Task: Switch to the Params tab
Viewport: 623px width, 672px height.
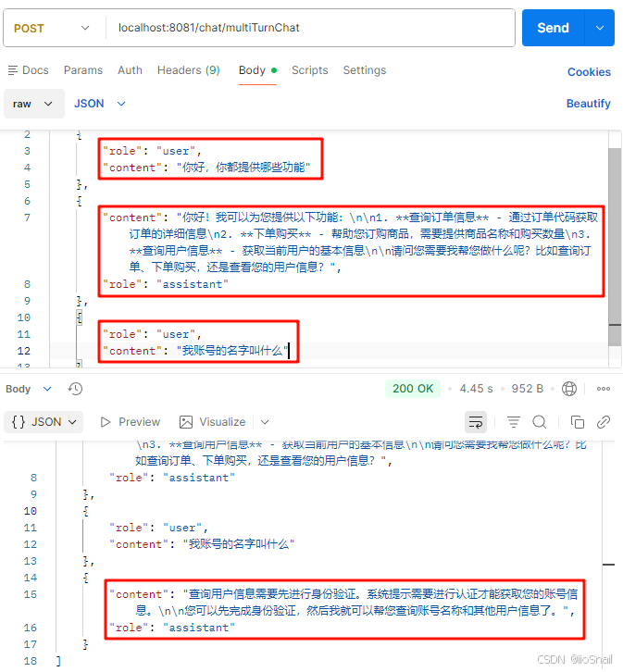Action: (x=83, y=70)
